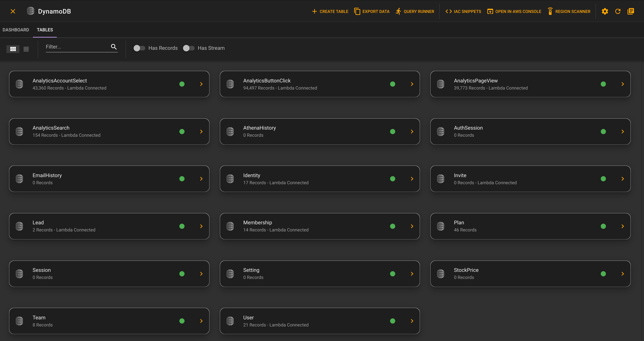Click database icon on AnalyticsButtonClick card
The image size is (644, 341).
coord(230,84)
